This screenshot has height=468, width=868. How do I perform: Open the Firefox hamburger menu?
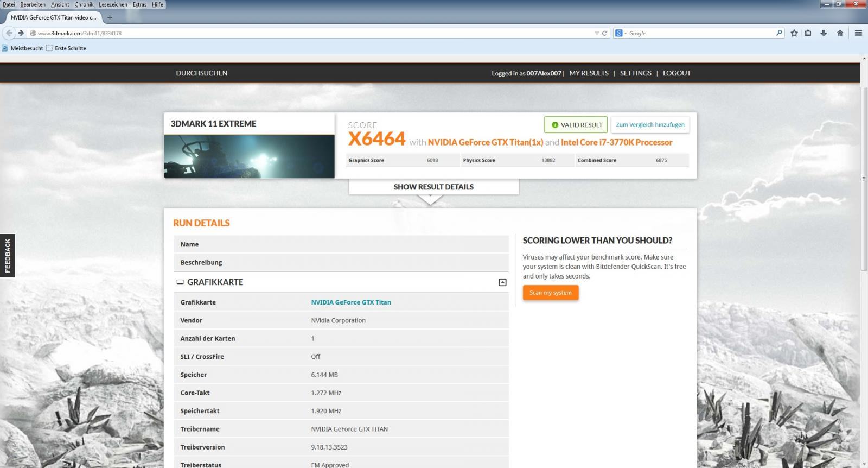point(858,33)
